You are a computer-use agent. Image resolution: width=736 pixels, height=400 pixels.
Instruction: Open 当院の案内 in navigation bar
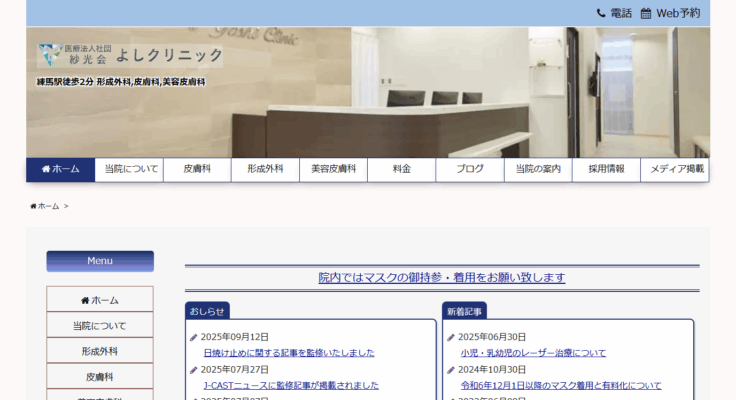[x=538, y=170]
